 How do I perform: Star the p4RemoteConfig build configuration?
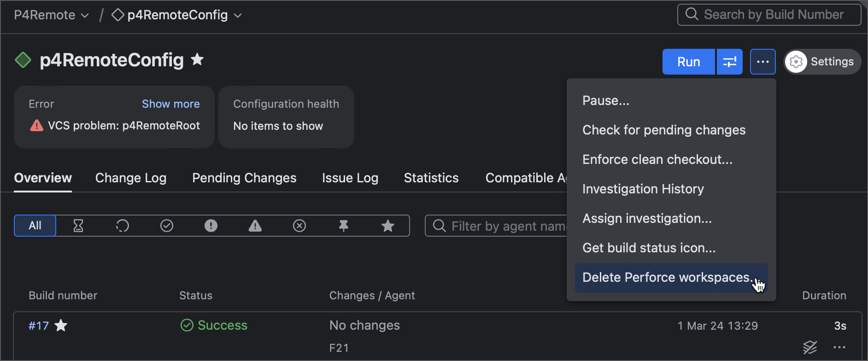coord(197,59)
